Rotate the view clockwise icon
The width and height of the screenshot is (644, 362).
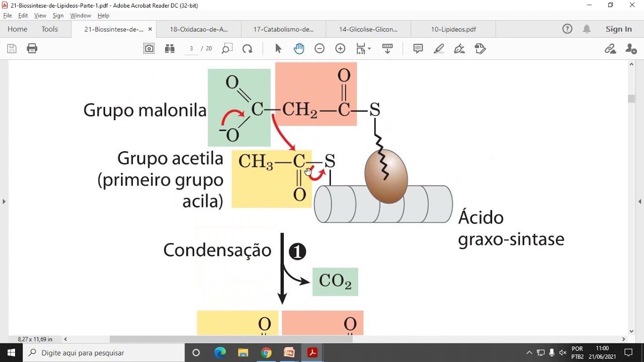[x=248, y=49]
